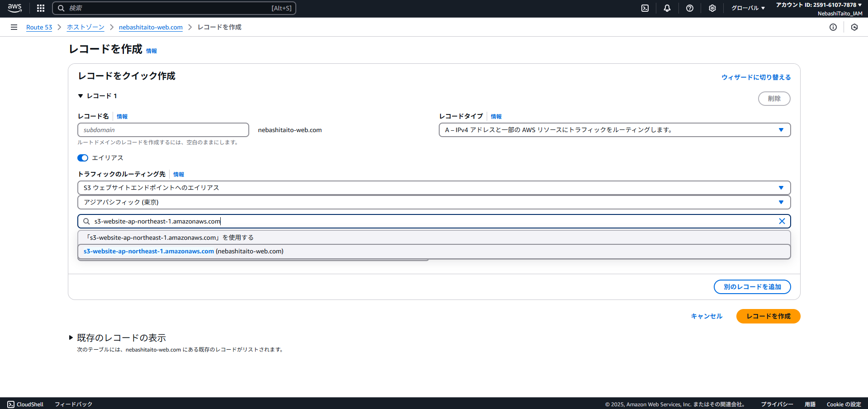
Task: Click キャンセル
Action: (707, 316)
